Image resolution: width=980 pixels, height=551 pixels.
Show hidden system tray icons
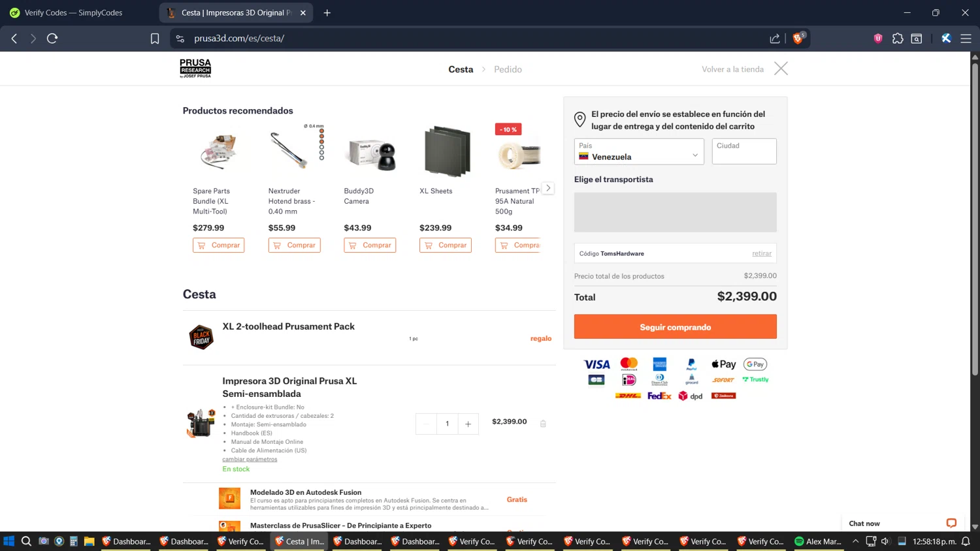click(x=855, y=541)
